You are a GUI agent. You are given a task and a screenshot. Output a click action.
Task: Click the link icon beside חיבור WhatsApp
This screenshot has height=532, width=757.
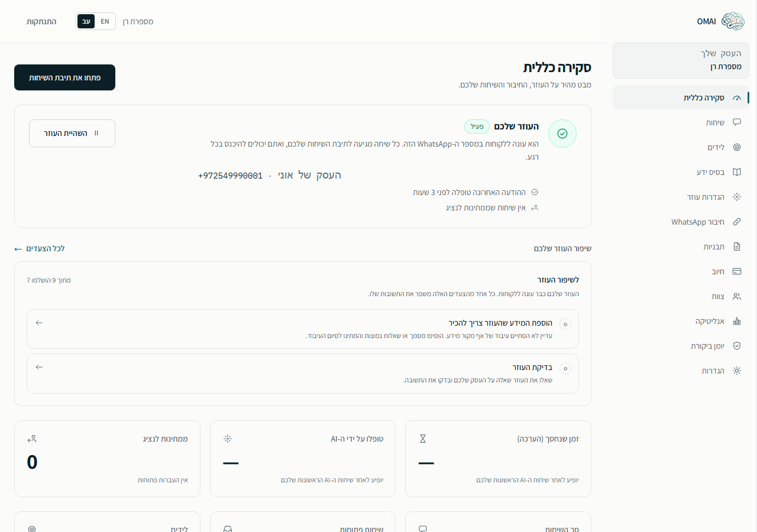coord(736,222)
